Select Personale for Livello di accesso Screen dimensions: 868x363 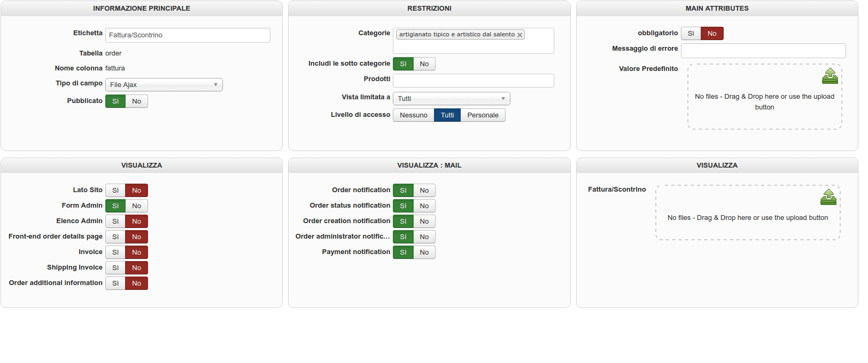point(483,115)
